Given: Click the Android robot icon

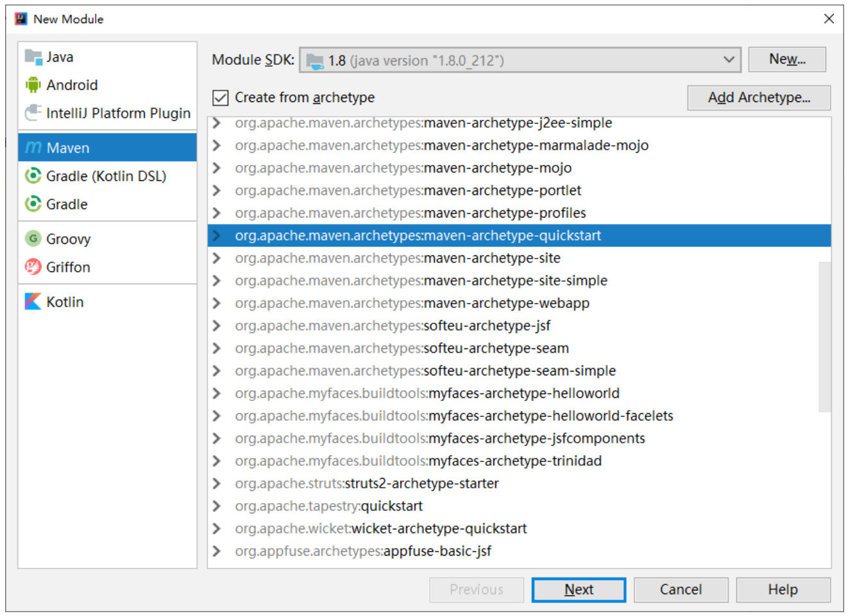Looking at the screenshot, I should click(33, 85).
